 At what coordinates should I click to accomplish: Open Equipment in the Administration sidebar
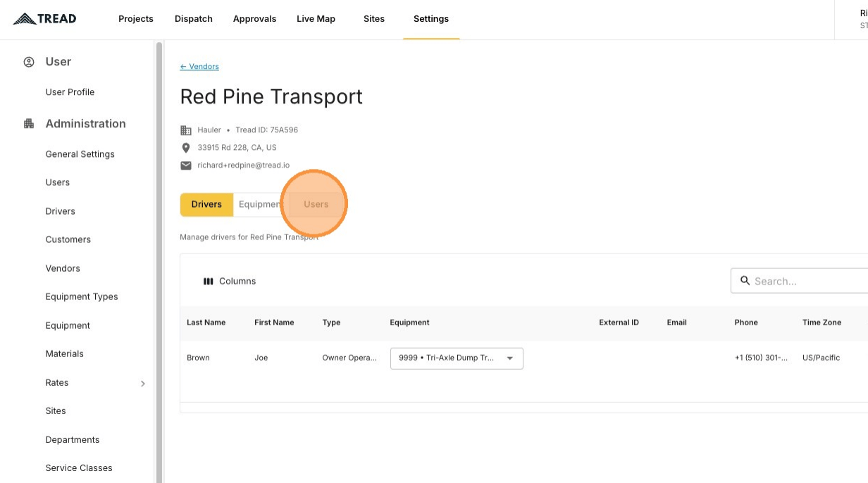pos(68,325)
